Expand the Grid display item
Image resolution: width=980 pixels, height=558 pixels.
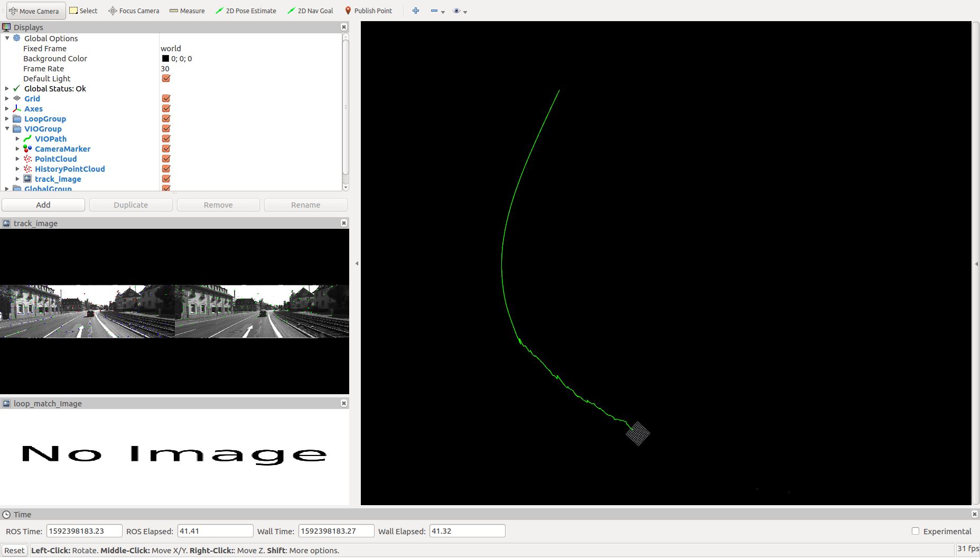coord(7,99)
